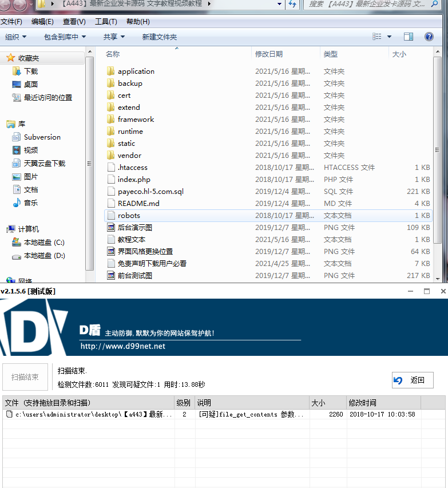Click the 返回 button in D盾

tap(413, 380)
